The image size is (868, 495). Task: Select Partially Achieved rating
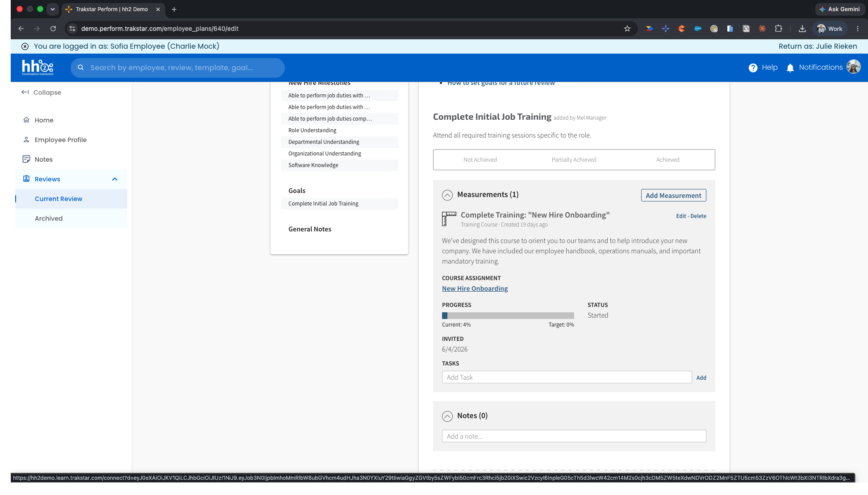[574, 159]
